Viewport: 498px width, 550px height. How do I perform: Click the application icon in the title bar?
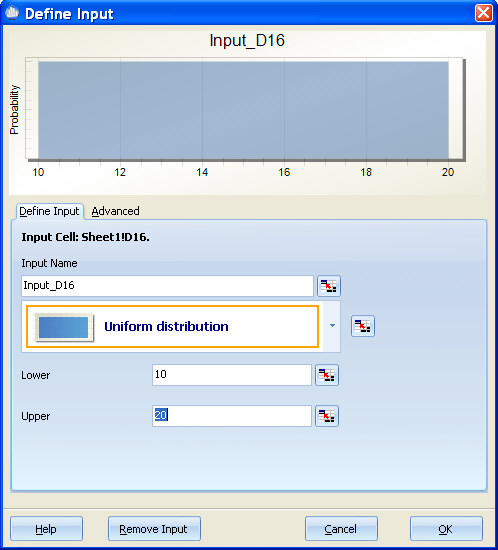[x=12, y=13]
